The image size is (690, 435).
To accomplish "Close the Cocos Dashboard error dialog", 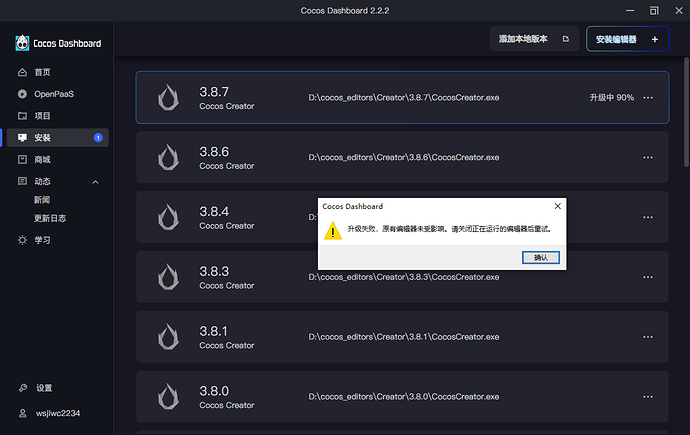I will (x=558, y=206).
